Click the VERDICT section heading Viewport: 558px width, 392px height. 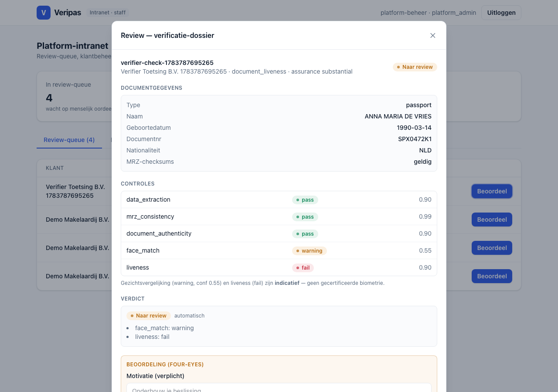(133, 298)
